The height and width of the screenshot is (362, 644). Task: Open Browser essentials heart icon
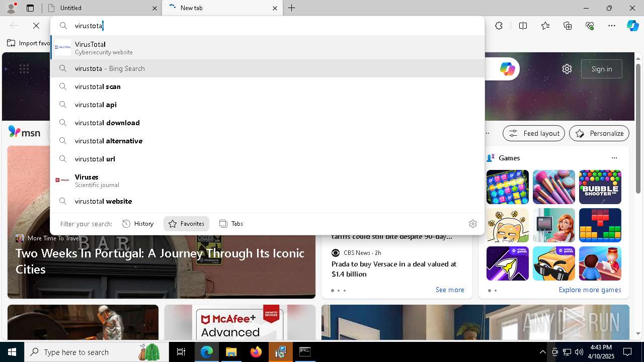[x=590, y=26]
